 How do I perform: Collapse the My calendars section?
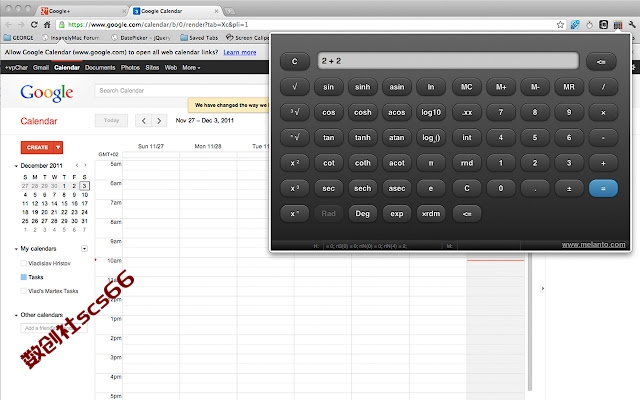click(x=16, y=249)
